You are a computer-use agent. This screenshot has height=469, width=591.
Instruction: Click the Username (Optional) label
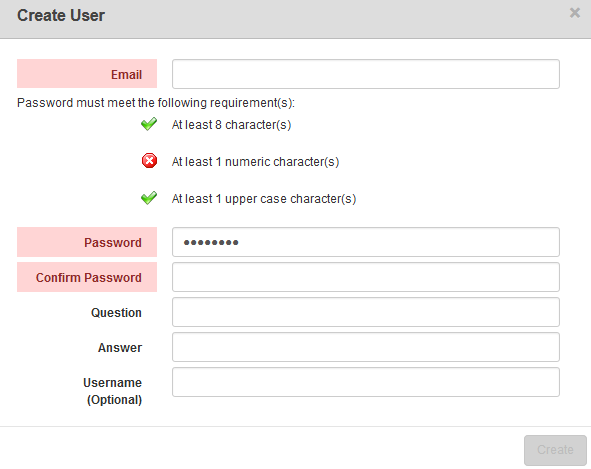tap(112, 391)
